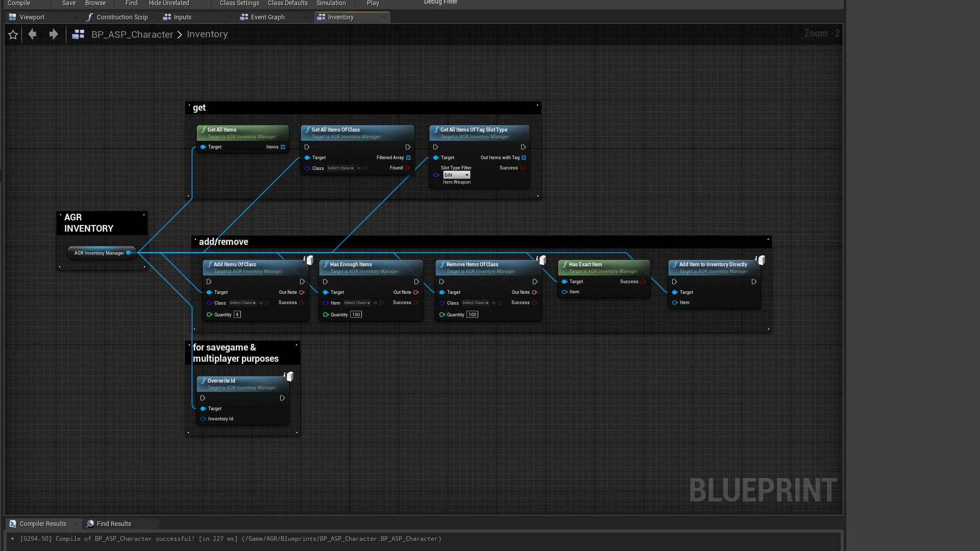Open the Browse content browser
The width and height of the screenshot is (980, 551).
[x=95, y=3]
